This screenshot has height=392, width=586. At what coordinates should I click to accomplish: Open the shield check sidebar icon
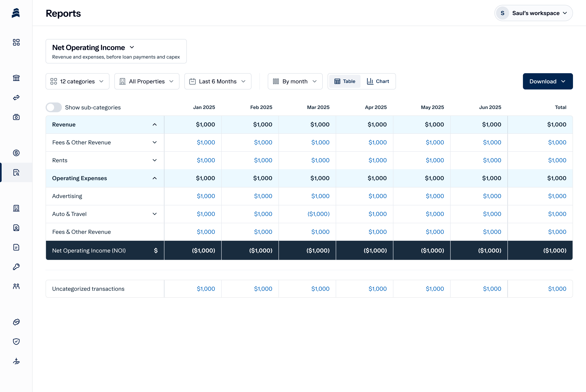[x=16, y=341]
